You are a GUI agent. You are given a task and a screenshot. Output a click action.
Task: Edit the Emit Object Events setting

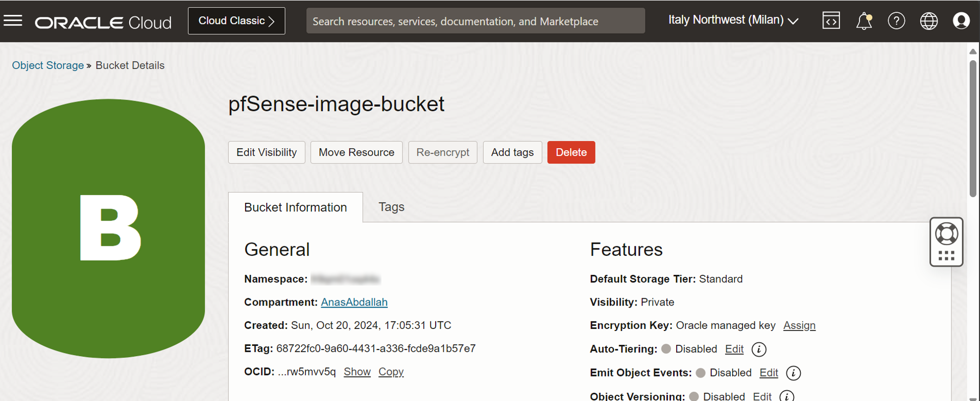coord(769,372)
